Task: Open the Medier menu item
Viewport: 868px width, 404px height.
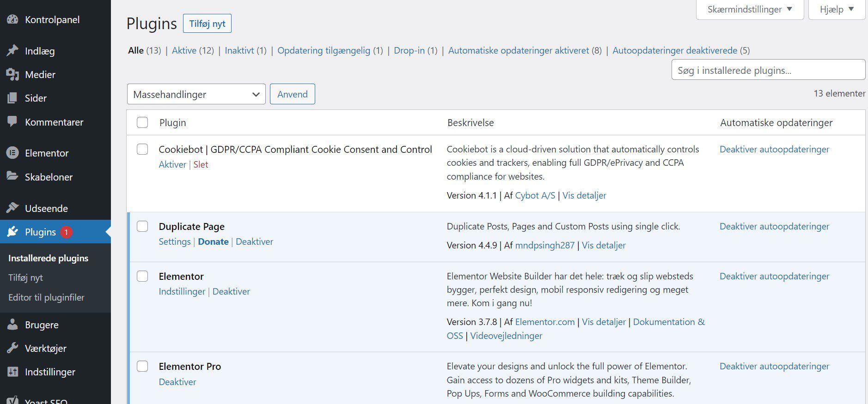Action: pyautogui.click(x=40, y=74)
